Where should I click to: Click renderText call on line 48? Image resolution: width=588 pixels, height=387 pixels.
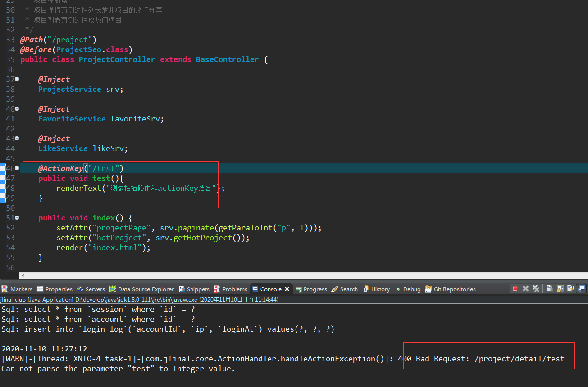coord(78,188)
